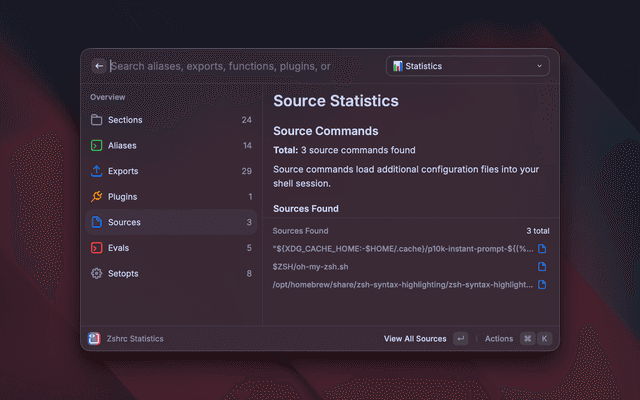Click the Statistics bar chart icon

(x=398, y=66)
